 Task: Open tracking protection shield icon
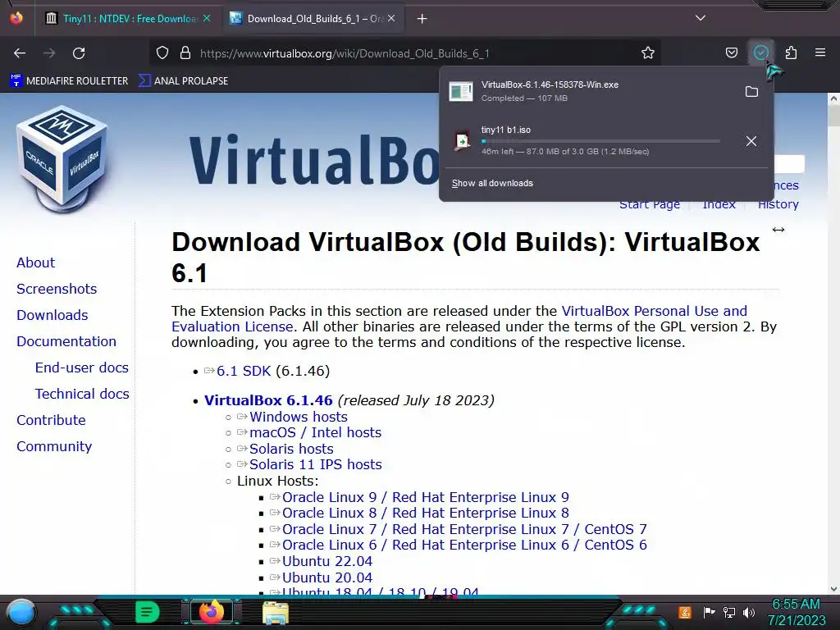(x=162, y=53)
